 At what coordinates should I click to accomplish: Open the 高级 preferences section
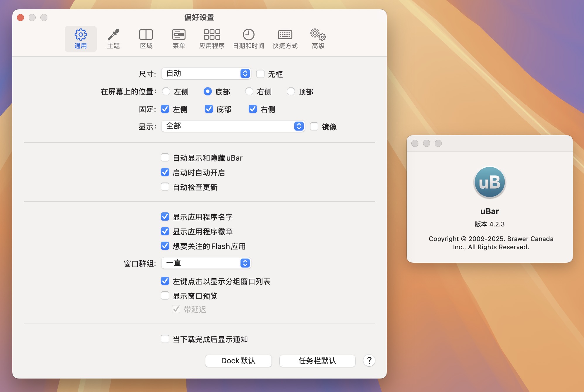317,38
